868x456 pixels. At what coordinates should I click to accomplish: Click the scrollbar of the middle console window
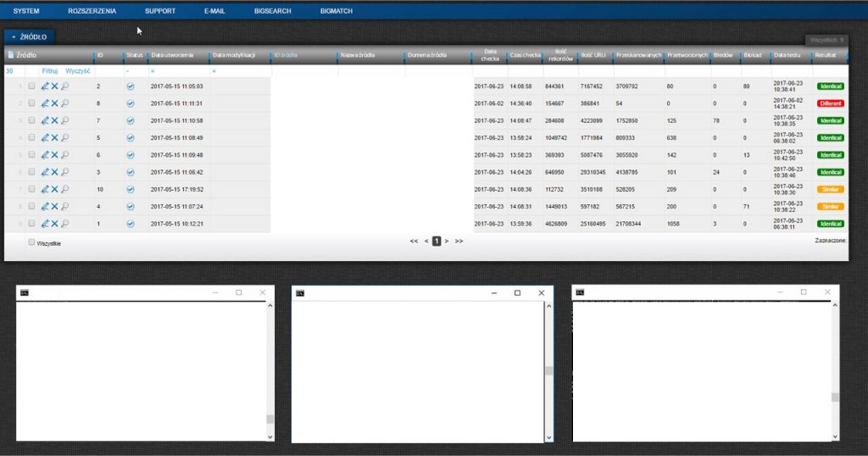tap(548, 370)
